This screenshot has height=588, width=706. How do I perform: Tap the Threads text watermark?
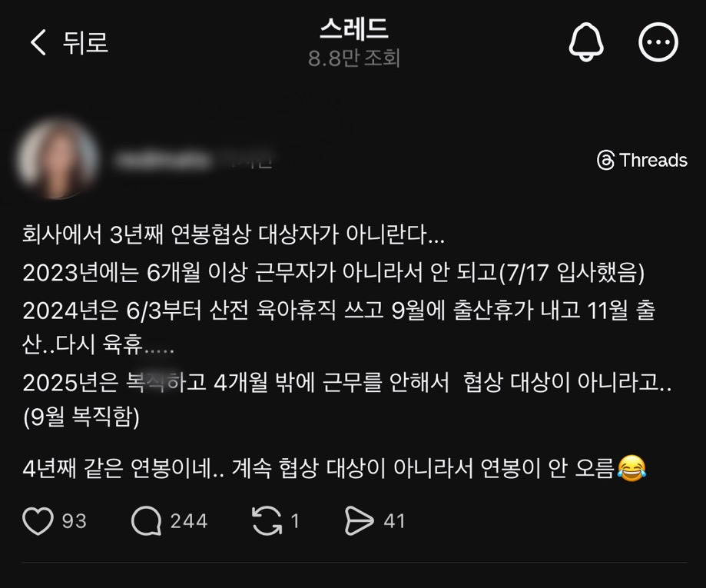[x=653, y=160]
